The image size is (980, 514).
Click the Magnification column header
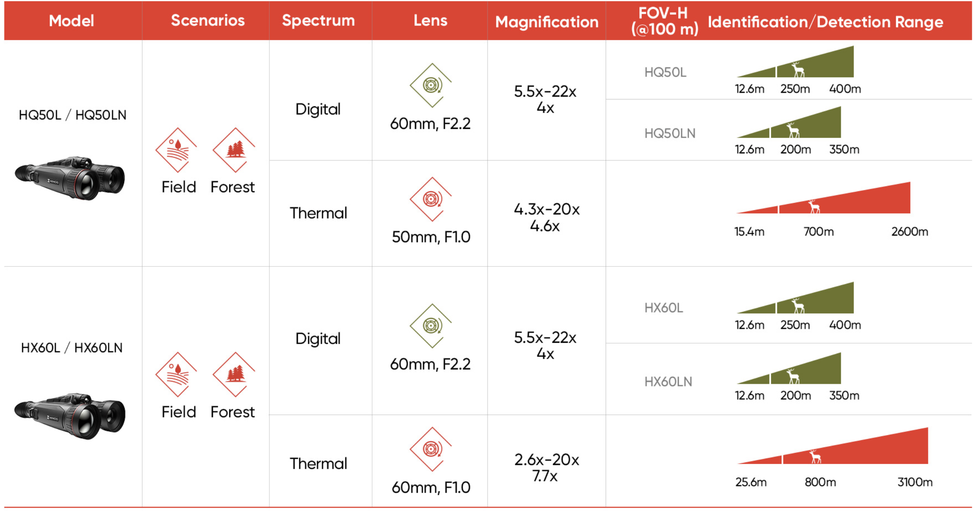click(x=547, y=22)
